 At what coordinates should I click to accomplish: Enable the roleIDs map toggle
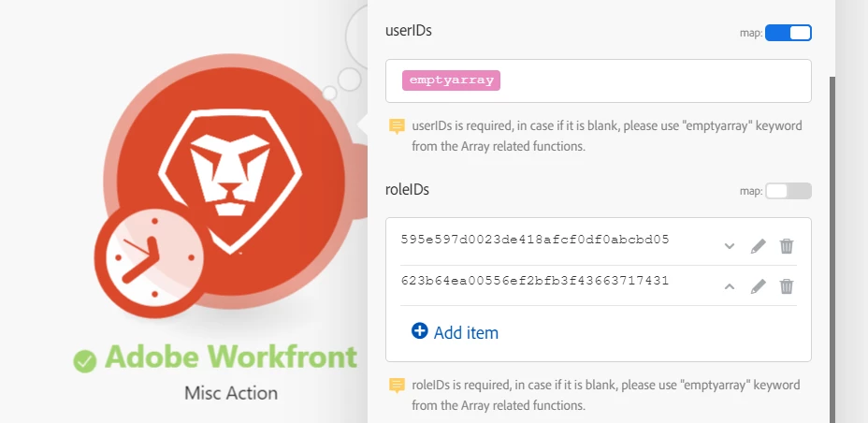[788, 191]
